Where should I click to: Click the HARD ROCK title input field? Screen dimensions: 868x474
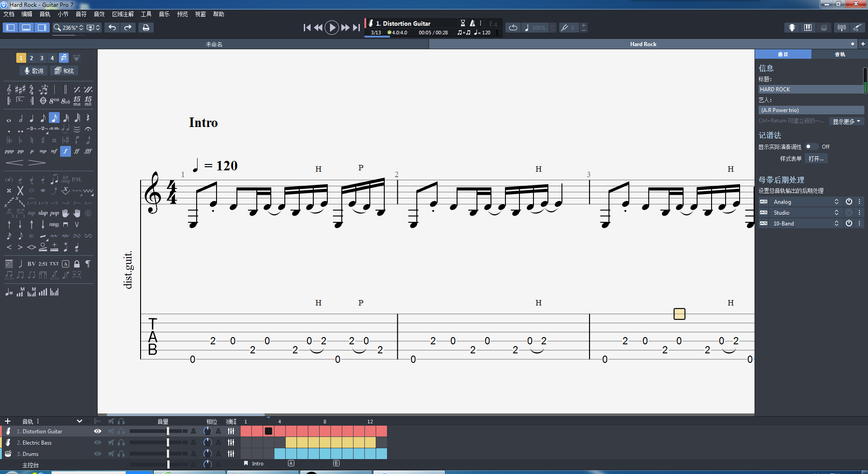810,89
